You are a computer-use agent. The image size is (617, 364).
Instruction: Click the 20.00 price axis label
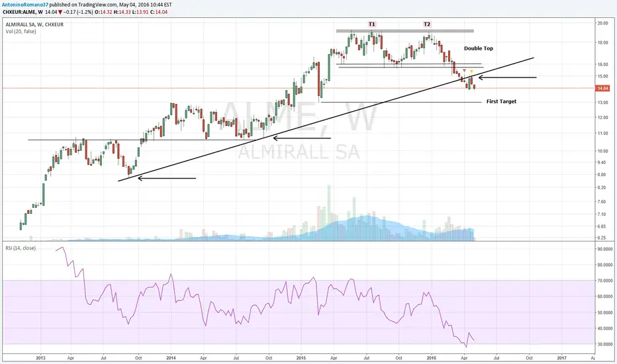602,23
